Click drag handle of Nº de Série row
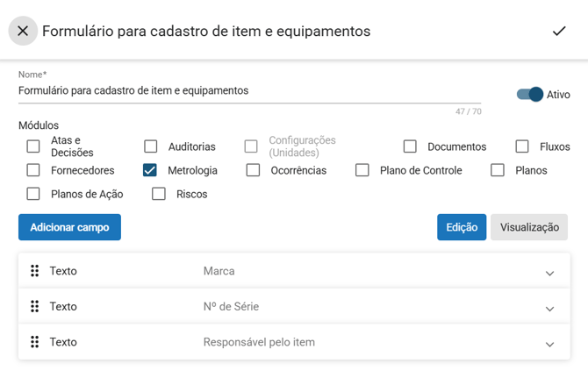Viewport: 588px width, 385px height. [x=35, y=307]
